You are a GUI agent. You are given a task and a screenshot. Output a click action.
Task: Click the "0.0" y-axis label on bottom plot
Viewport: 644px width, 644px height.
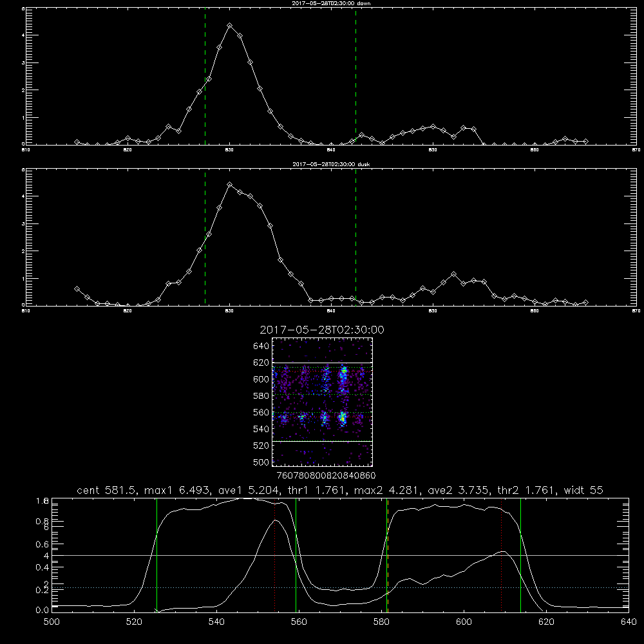pyautogui.click(x=43, y=611)
